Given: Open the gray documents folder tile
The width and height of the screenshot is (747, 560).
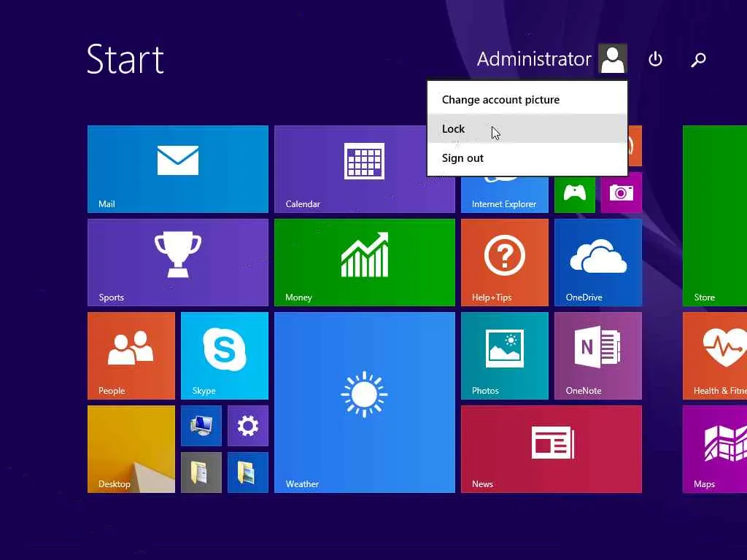Looking at the screenshot, I should click(x=201, y=472).
